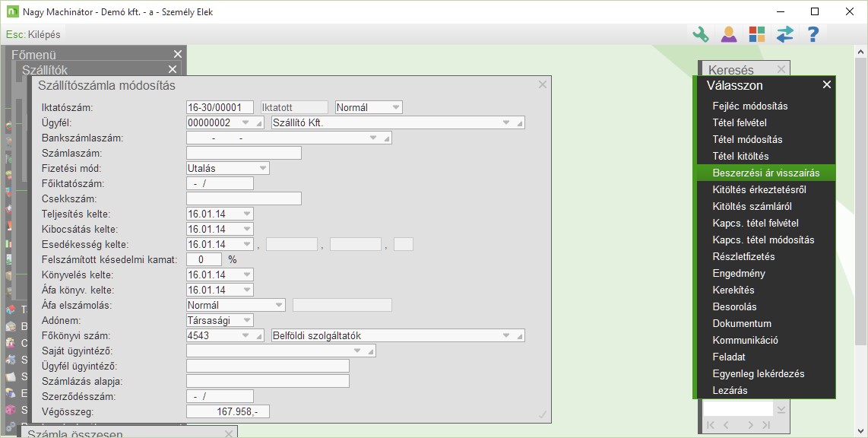The image size is (868, 438).
Task: Expand the Ügyfél code 00000002 dropdown
Action: tap(246, 122)
